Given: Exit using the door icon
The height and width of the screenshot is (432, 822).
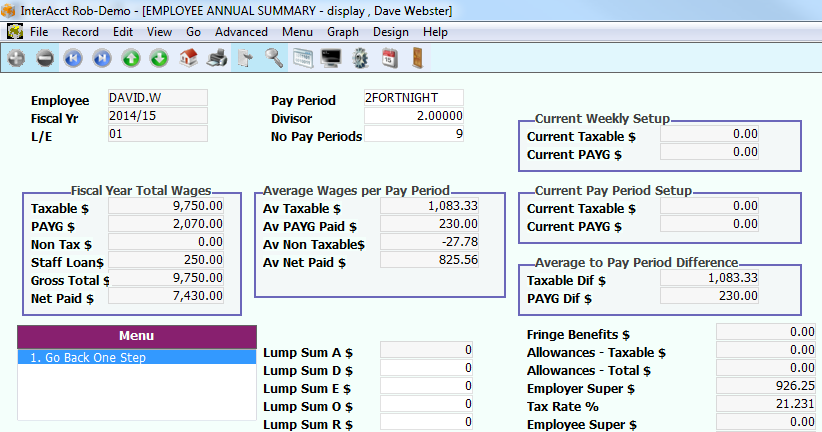Looking at the screenshot, I should (x=417, y=58).
